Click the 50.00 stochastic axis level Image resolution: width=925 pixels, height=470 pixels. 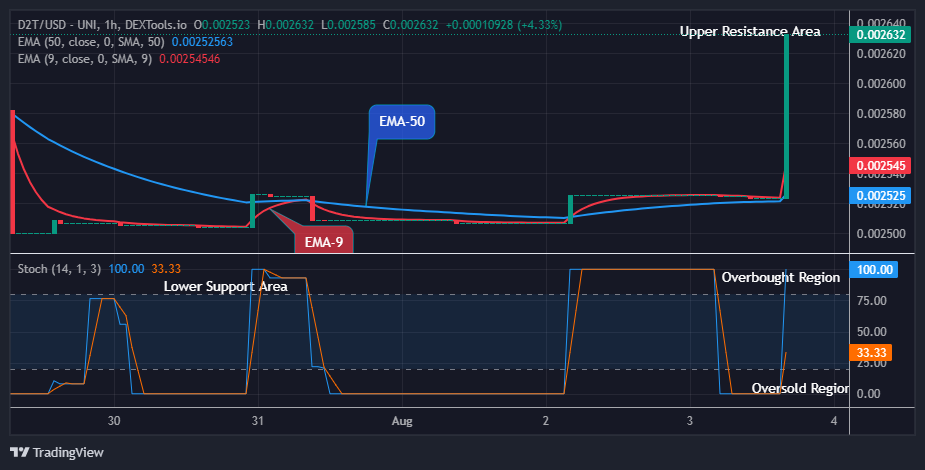pos(871,331)
